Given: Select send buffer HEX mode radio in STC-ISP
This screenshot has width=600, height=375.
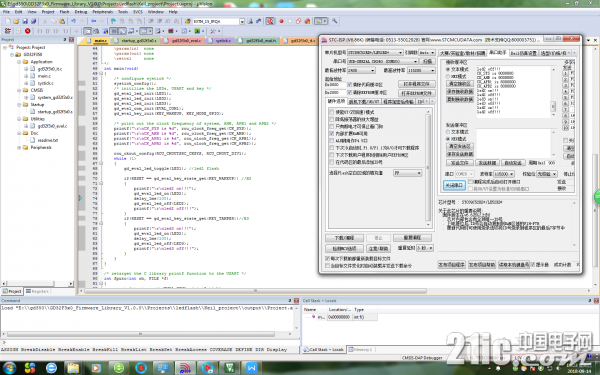Looking at the screenshot, I should (448, 139).
